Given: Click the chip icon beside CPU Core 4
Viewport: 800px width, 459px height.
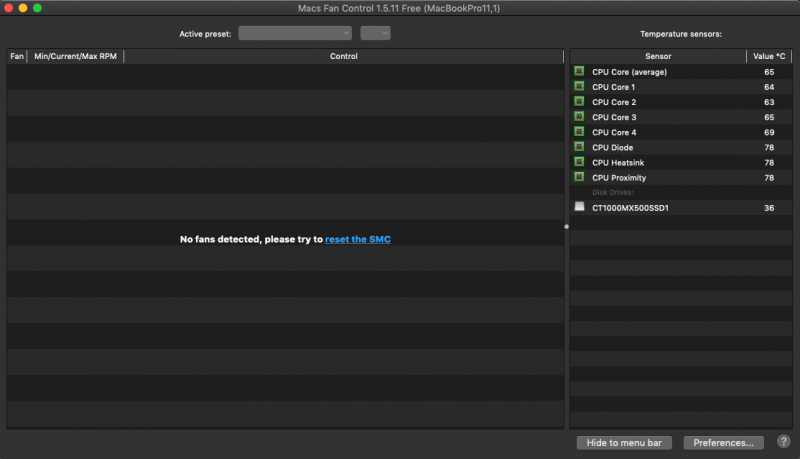Looking at the screenshot, I should (579, 132).
